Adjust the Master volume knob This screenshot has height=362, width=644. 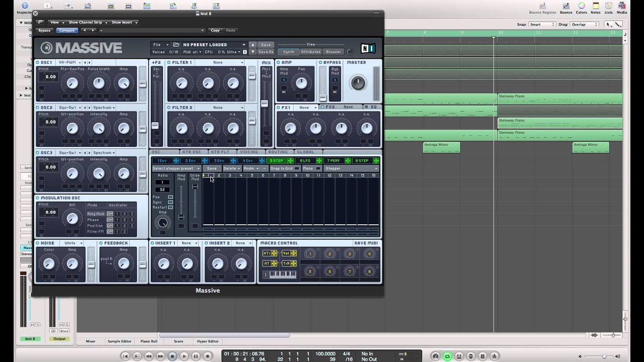358,83
